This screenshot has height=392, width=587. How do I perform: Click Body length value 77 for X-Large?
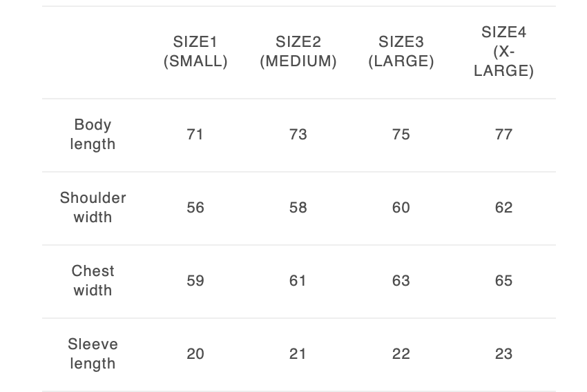click(x=503, y=135)
